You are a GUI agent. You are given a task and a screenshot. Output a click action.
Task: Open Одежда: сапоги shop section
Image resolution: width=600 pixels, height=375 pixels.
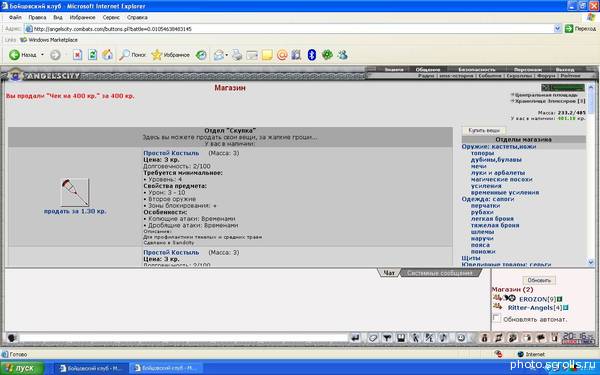click(x=488, y=199)
